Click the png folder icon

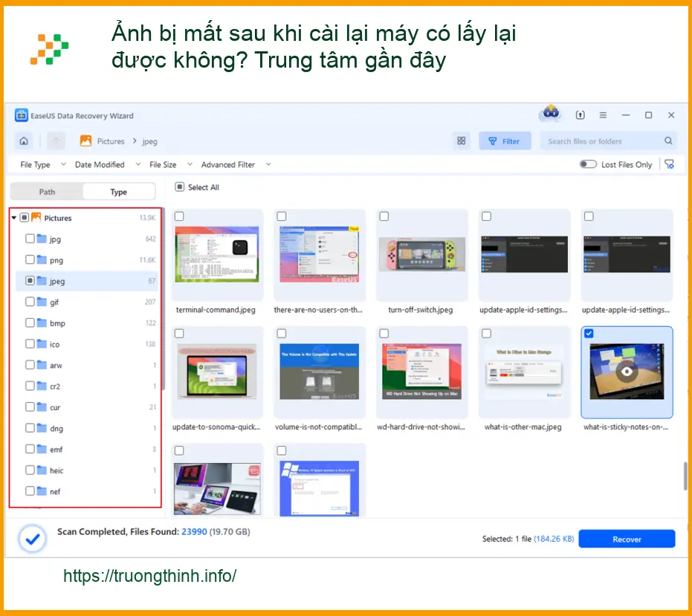click(42, 259)
